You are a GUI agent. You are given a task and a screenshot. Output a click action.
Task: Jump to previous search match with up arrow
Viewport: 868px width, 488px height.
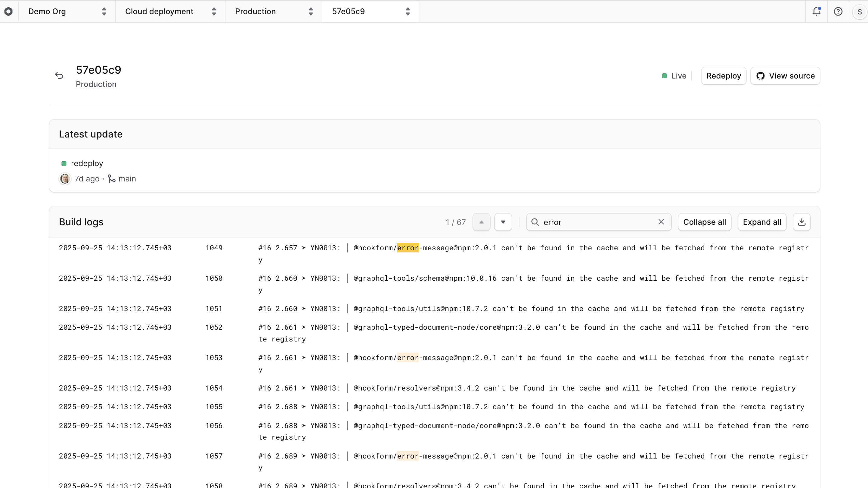[481, 222]
